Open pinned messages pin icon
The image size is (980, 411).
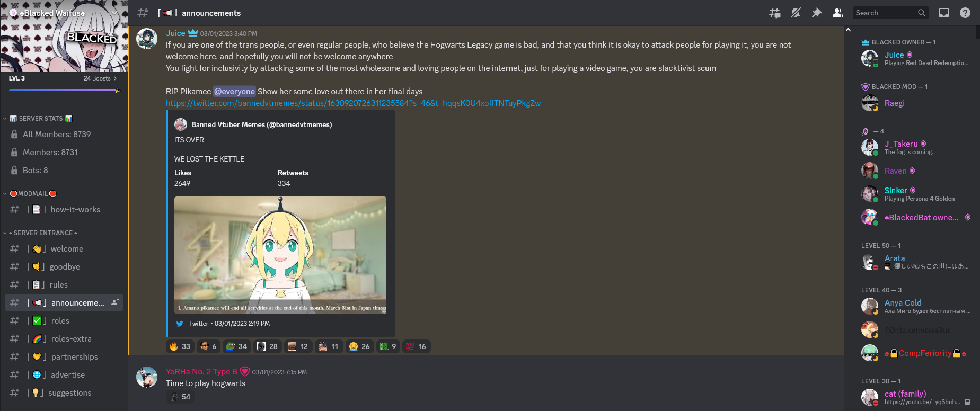[817, 13]
